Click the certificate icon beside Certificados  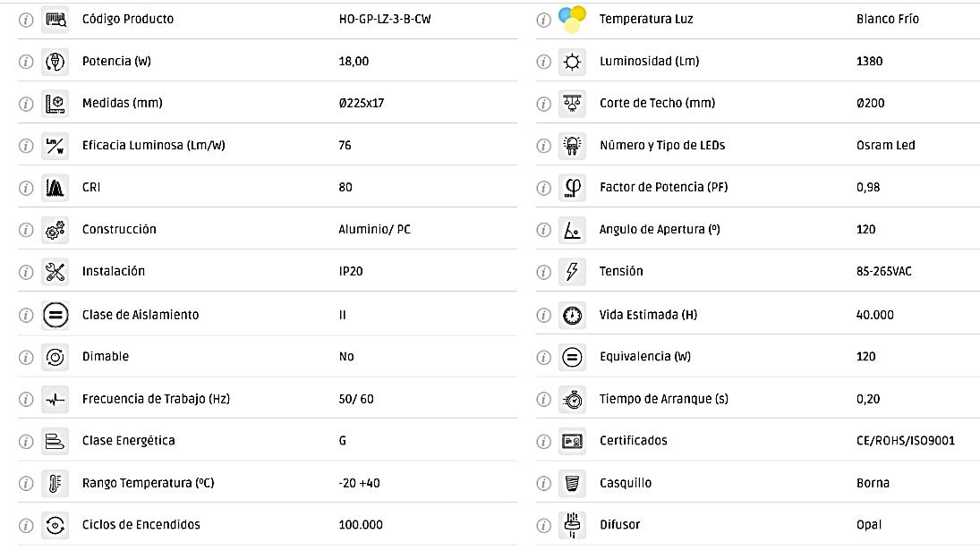[572, 441]
